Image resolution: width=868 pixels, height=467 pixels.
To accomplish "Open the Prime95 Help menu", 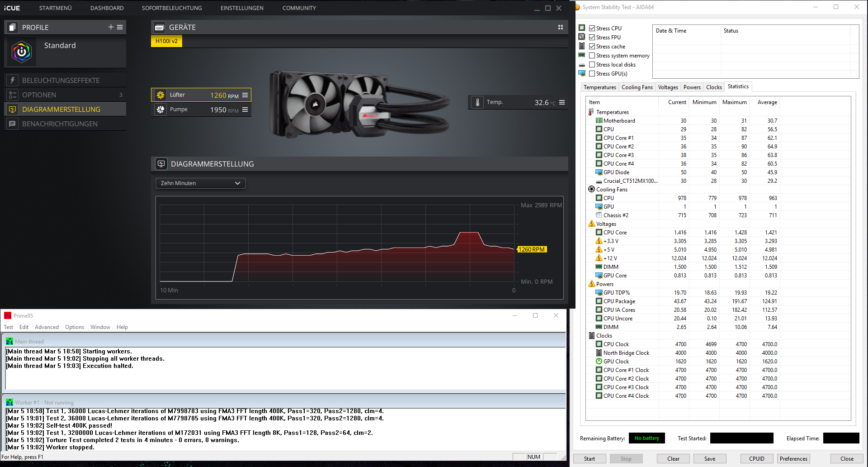I will 122,327.
